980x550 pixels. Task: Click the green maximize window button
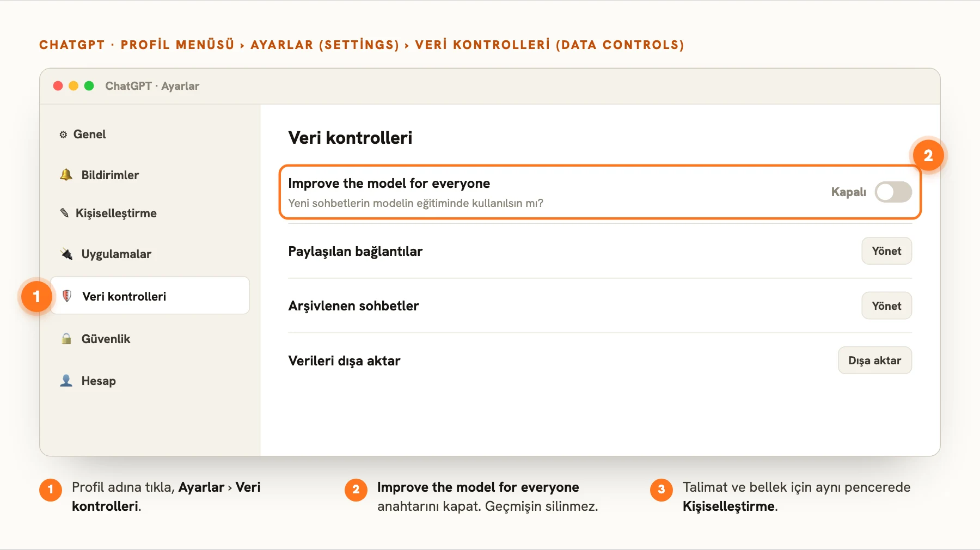pyautogui.click(x=89, y=85)
